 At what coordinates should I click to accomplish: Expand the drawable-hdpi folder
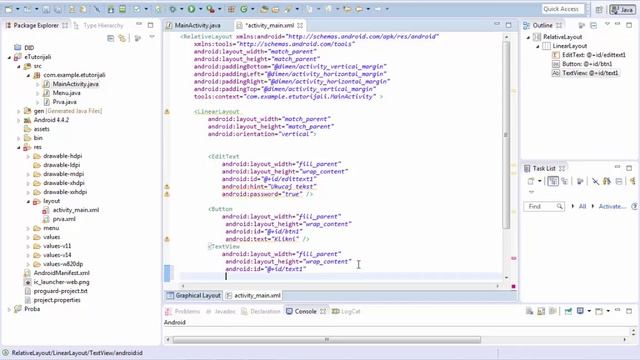[28, 156]
